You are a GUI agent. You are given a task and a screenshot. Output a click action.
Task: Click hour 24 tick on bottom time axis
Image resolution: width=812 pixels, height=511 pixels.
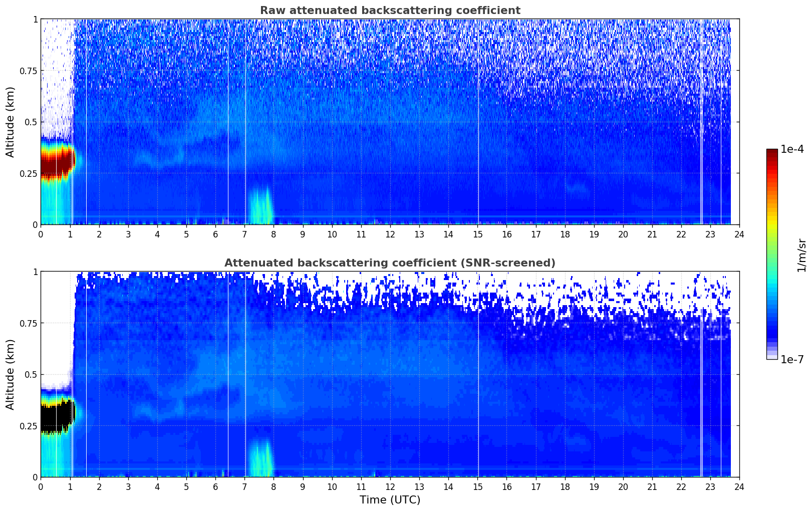click(739, 486)
